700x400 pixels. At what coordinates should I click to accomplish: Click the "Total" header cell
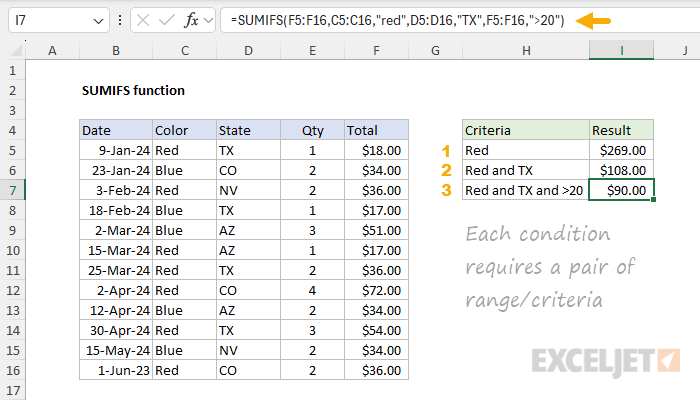tap(376, 130)
